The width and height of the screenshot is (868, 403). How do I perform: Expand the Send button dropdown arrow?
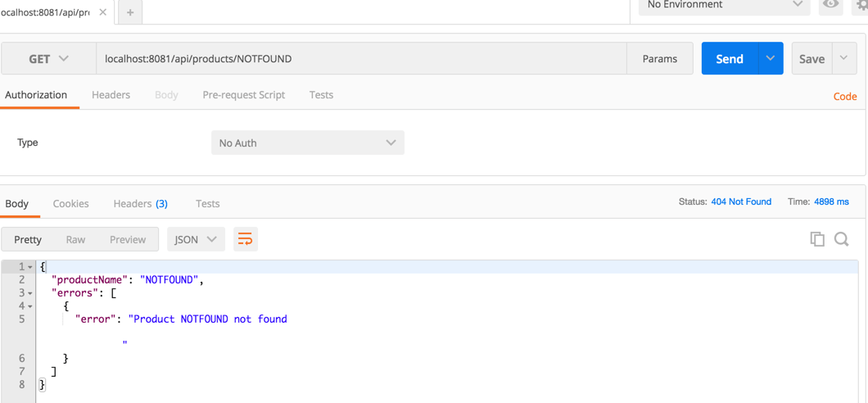771,59
